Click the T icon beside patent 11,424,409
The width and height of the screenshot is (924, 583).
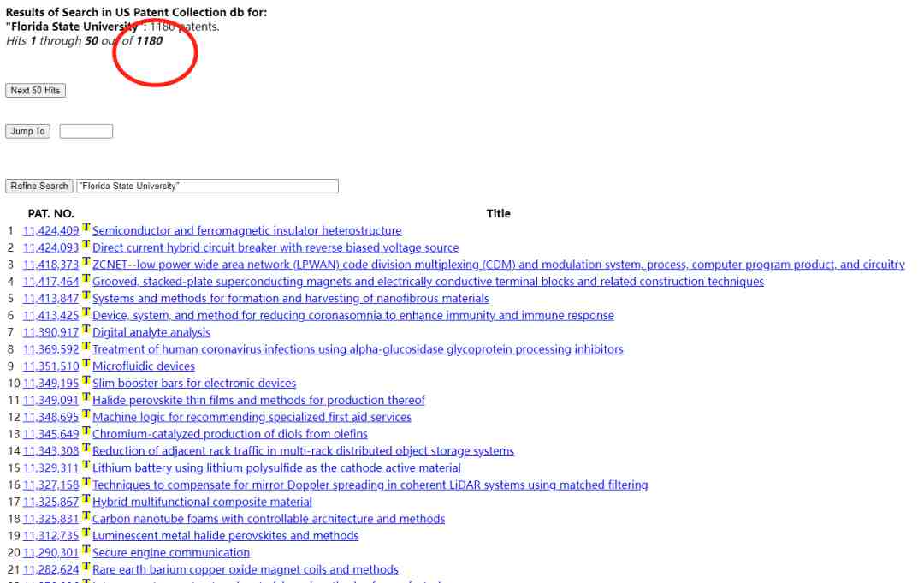tap(86, 228)
